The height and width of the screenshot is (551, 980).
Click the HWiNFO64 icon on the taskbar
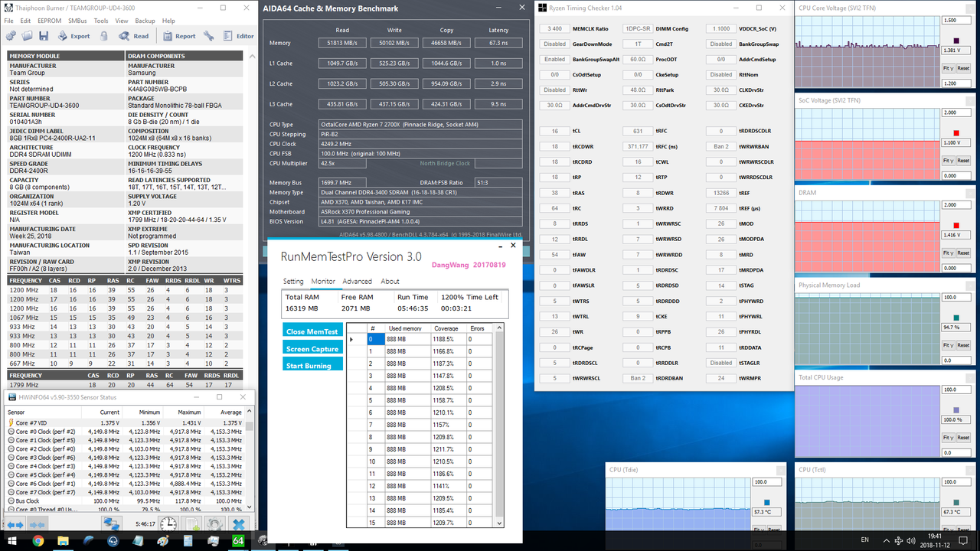237,541
